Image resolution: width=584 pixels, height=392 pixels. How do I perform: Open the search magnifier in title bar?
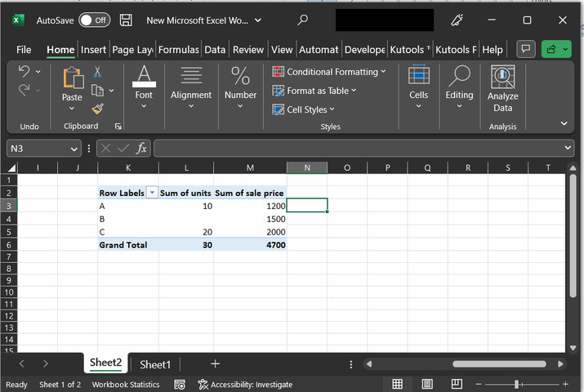click(303, 20)
